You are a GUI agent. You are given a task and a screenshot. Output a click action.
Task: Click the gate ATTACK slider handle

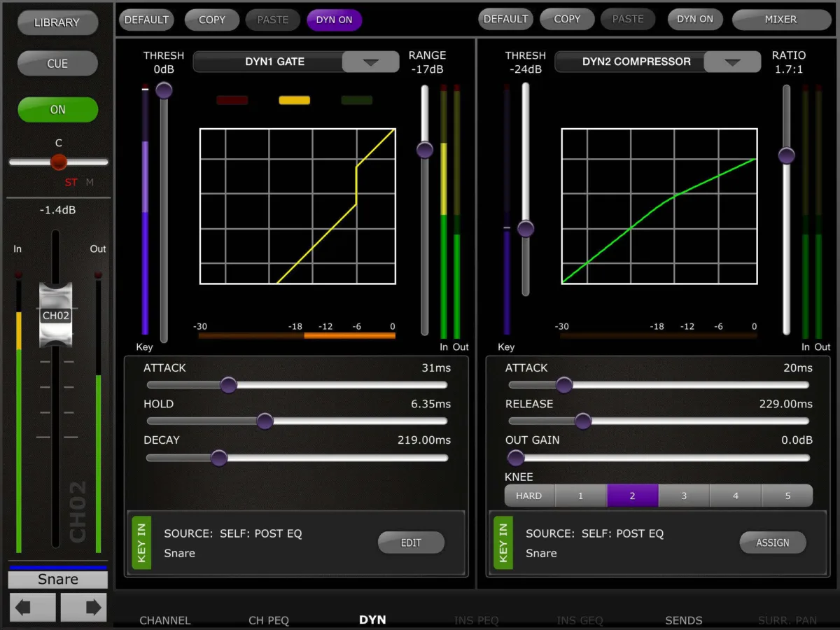point(228,385)
